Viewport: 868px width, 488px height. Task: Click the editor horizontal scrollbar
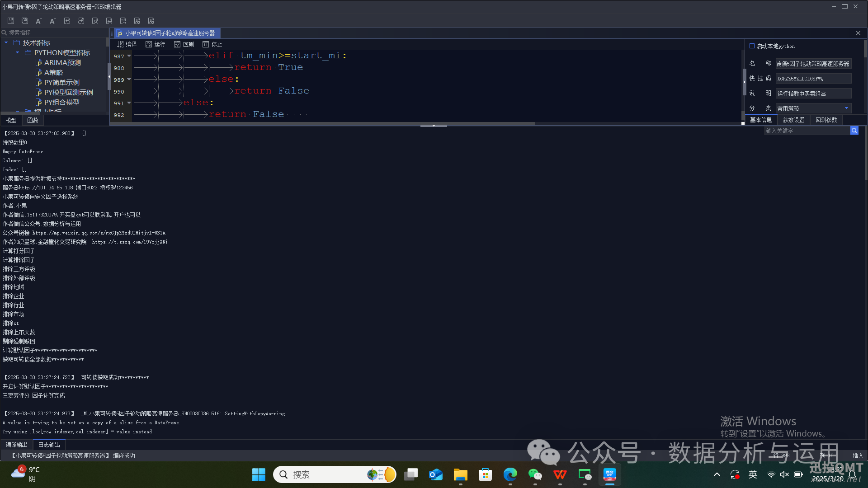click(322, 123)
